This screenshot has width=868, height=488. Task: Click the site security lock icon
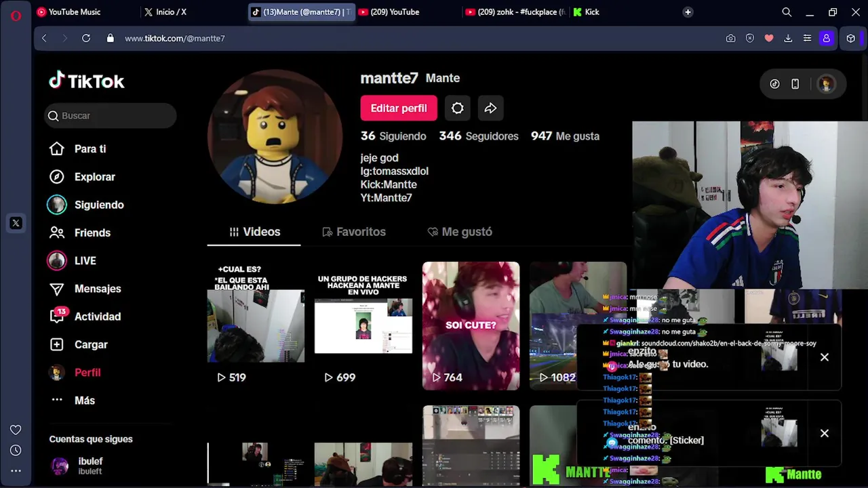click(x=111, y=39)
